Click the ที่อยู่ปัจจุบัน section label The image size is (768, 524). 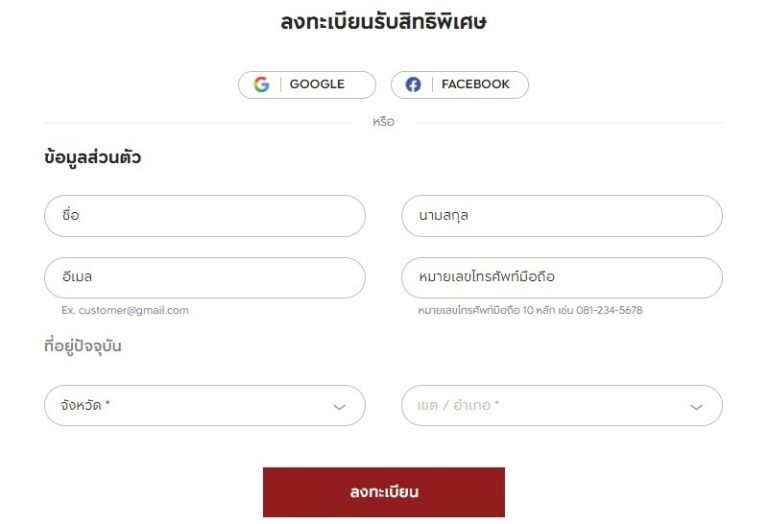[83, 346]
